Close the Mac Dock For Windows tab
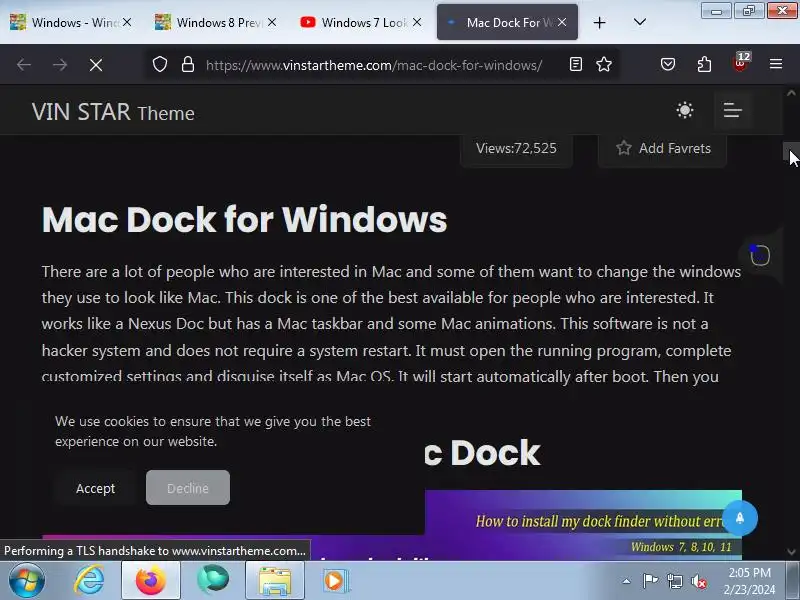Screen dimensions: 800x600 [562, 22]
